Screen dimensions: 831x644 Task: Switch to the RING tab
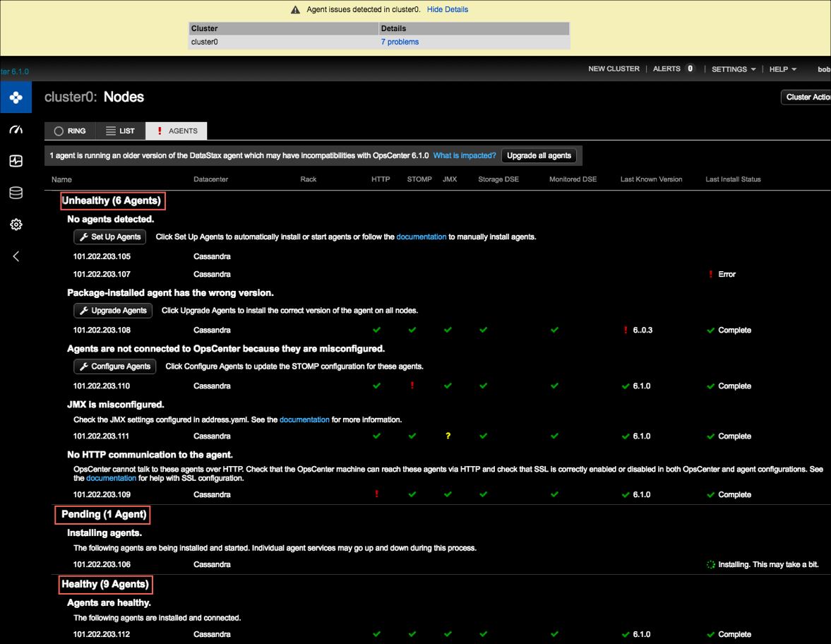69,131
